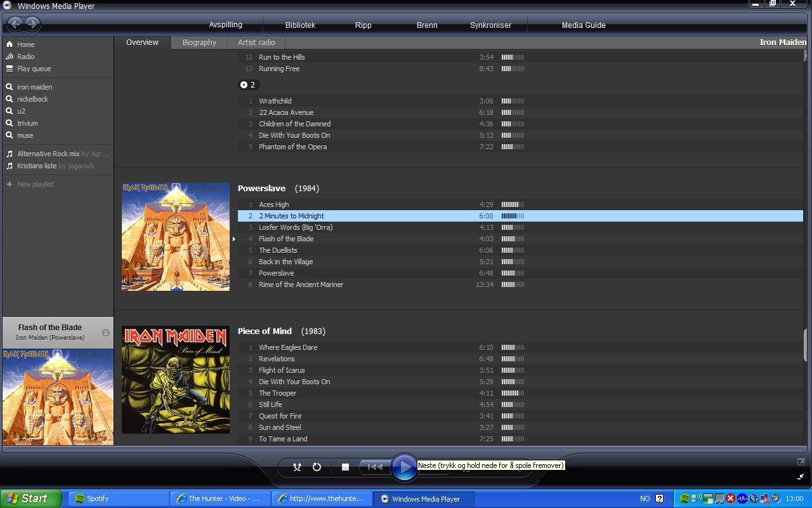Click the now-playing Powerslave artwork
The height and width of the screenshot is (508, 812).
58,397
